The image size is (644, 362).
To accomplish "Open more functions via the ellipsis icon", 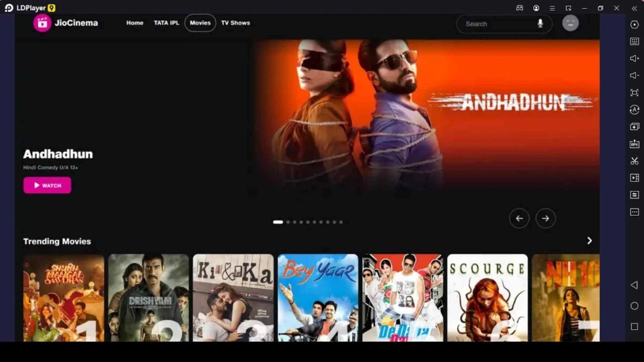I will point(633,212).
